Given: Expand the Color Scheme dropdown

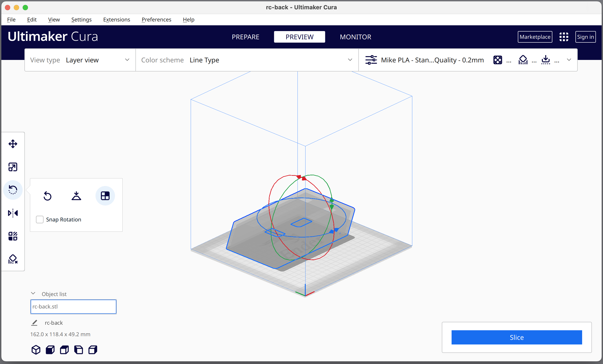Looking at the screenshot, I should 351,60.
